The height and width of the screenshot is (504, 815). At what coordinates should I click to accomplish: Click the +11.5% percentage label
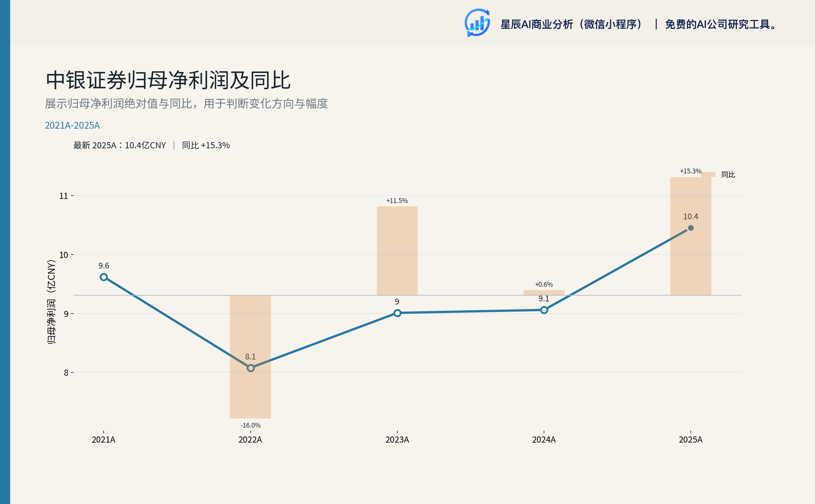pyautogui.click(x=397, y=201)
